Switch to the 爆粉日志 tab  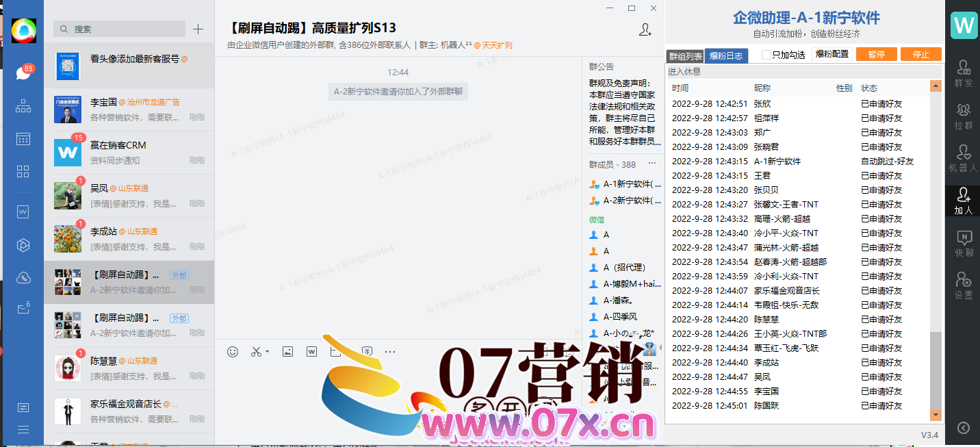click(726, 56)
